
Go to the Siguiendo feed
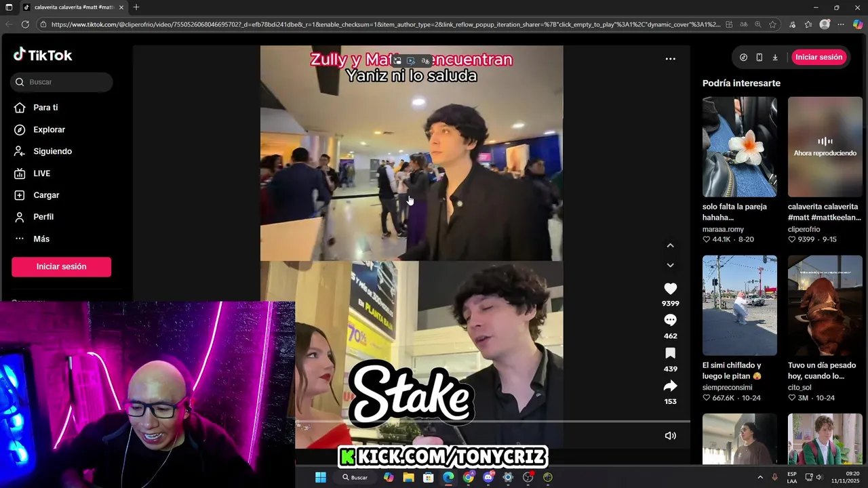(52, 151)
